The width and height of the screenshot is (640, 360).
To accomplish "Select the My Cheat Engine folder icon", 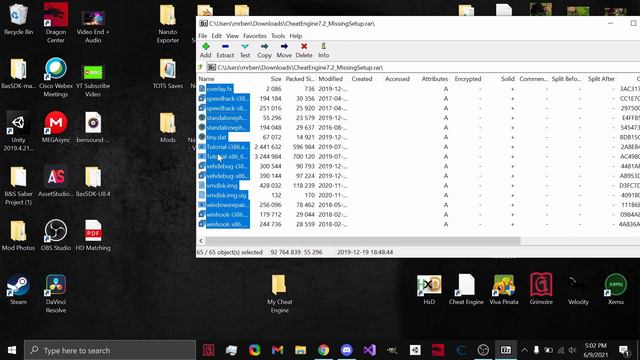I will click(279, 293).
